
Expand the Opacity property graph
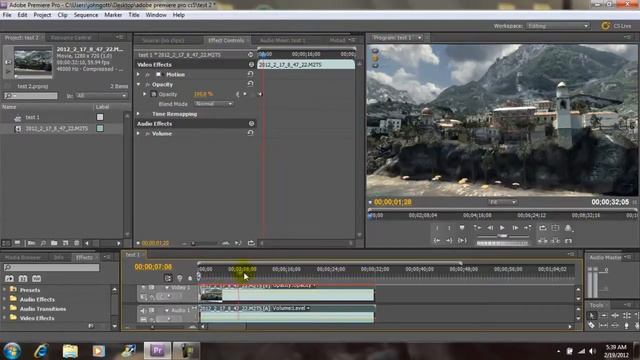coord(144,94)
